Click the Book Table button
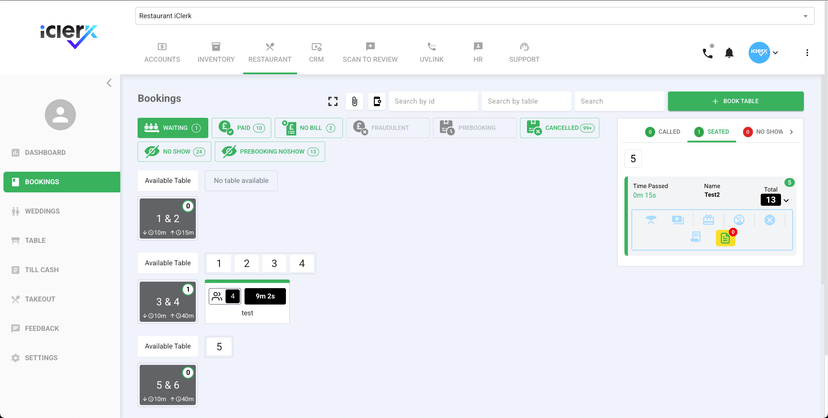The image size is (828, 418). 735,101
